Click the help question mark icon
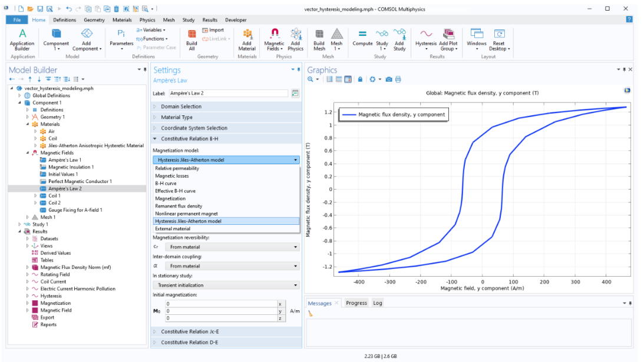The image size is (644, 362). (629, 19)
